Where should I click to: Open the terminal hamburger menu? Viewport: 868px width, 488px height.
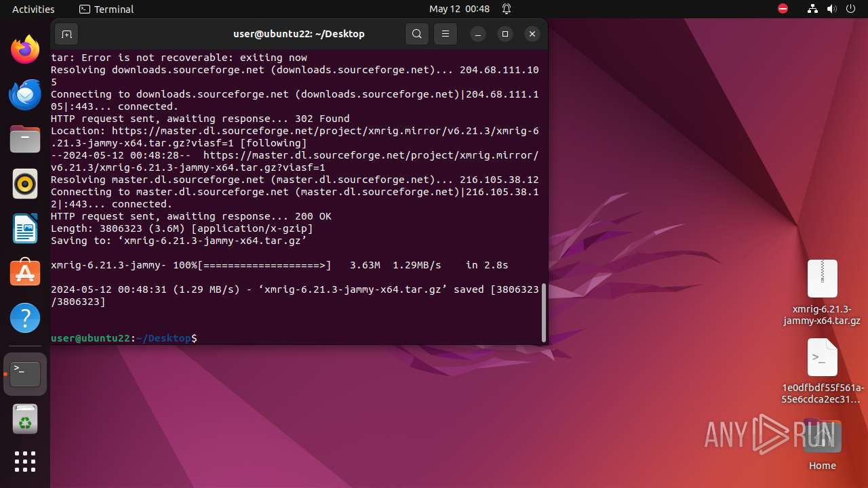tap(446, 34)
